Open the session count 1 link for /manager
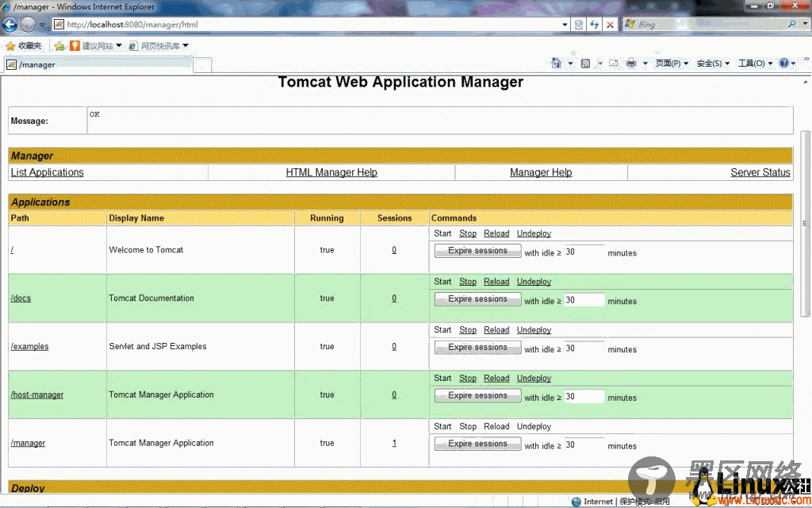The height and width of the screenshot is (508, 812). [x=394, y=443]
